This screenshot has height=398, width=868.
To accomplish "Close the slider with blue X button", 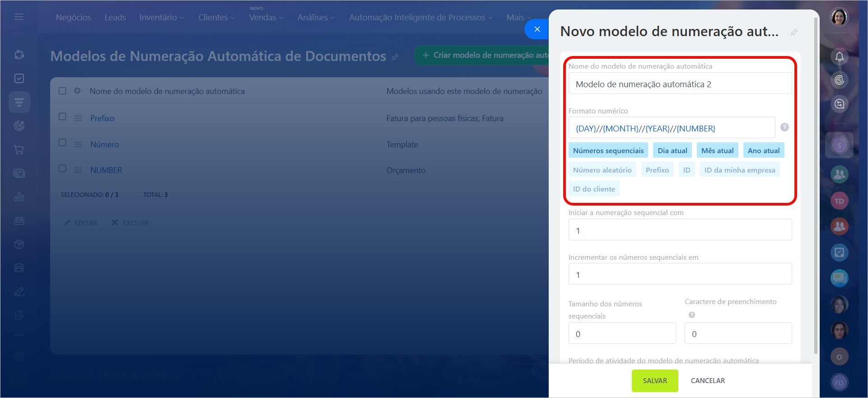I will coord(537,29).
